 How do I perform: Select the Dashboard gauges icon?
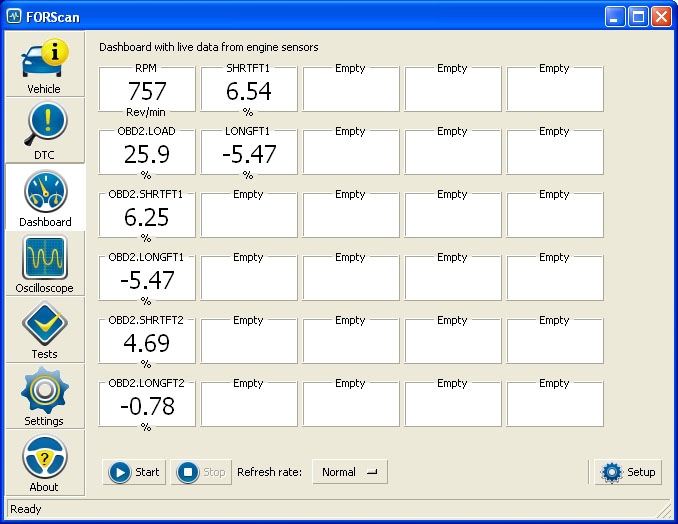(x=43, y=198)
